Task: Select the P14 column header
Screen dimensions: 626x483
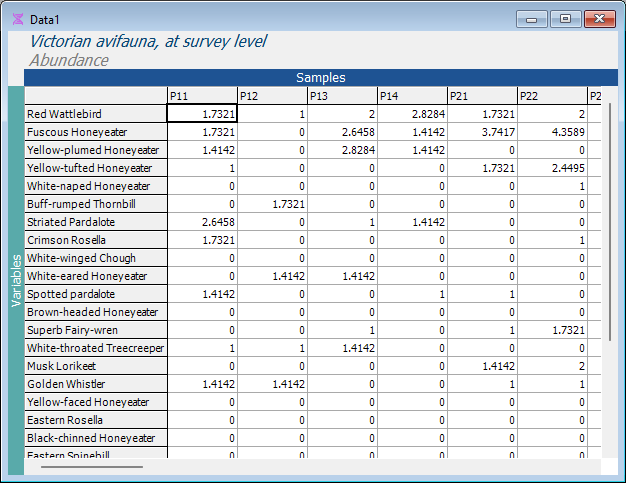Action: [411, 96]
